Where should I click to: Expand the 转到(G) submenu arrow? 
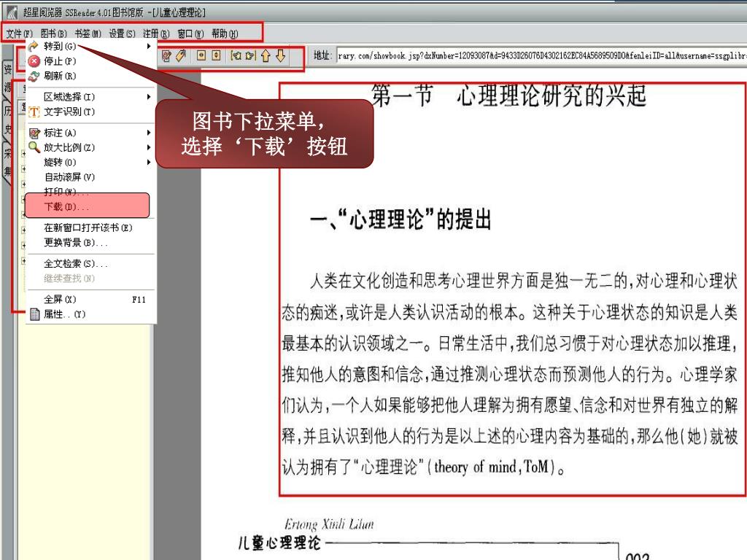pos(149,46)
